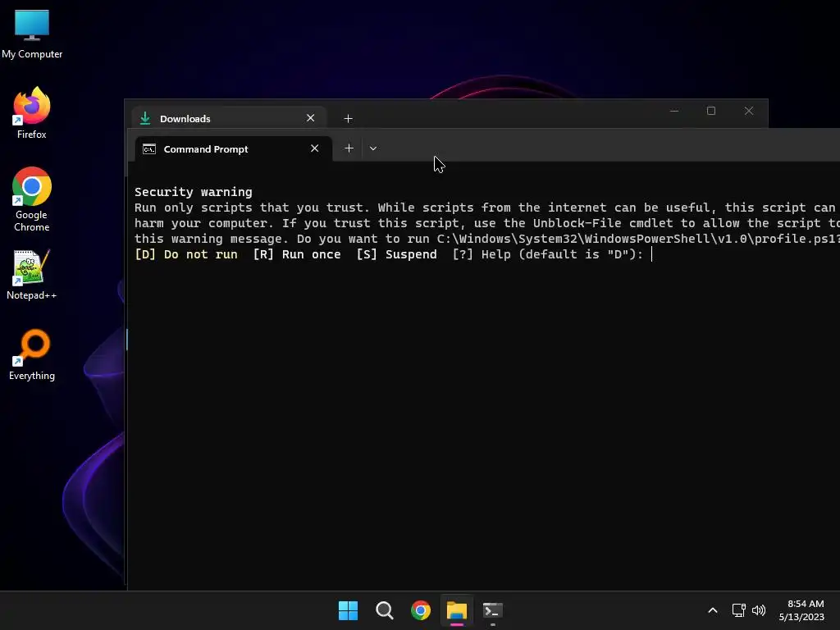Viewport: 840px width, 630px height.
Task: Click the '[S] Suspend' option text
Action: [396, 254]
